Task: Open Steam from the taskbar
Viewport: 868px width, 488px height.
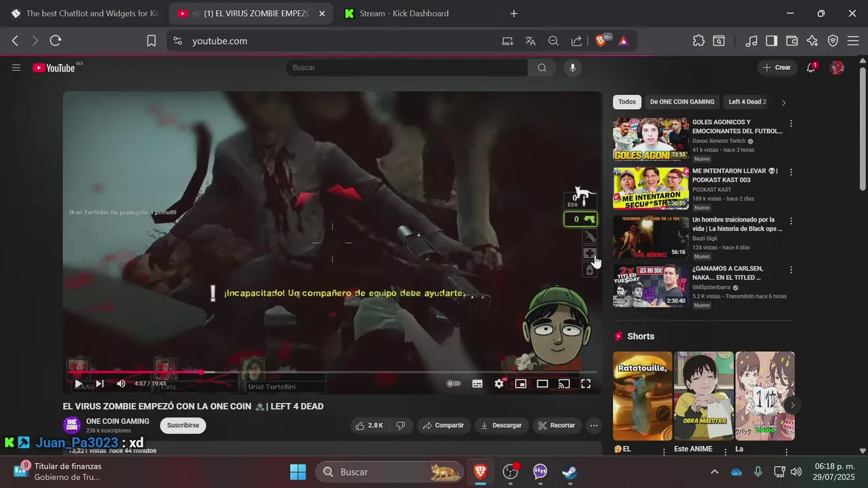Action: [x=570, y=472]
